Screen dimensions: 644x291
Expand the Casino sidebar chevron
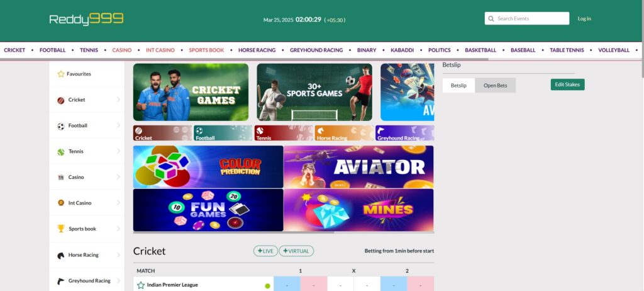pyautogui.click(x=118, y=177)
